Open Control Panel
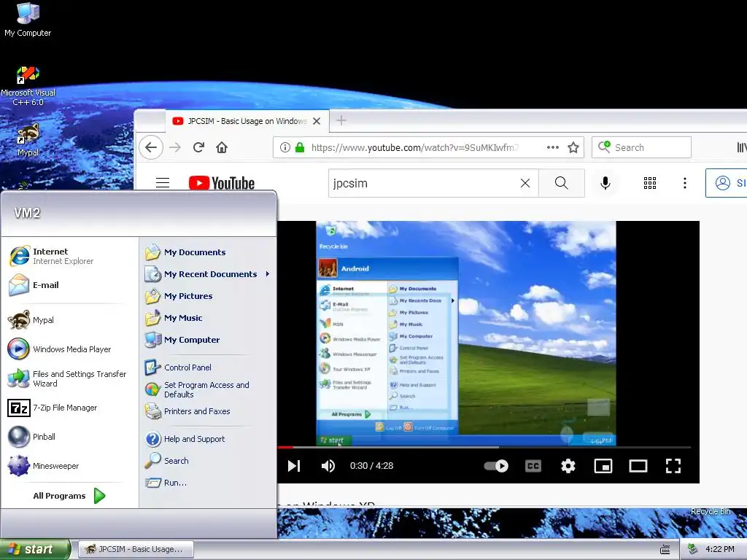747x560 pixels. coord(178,367)
